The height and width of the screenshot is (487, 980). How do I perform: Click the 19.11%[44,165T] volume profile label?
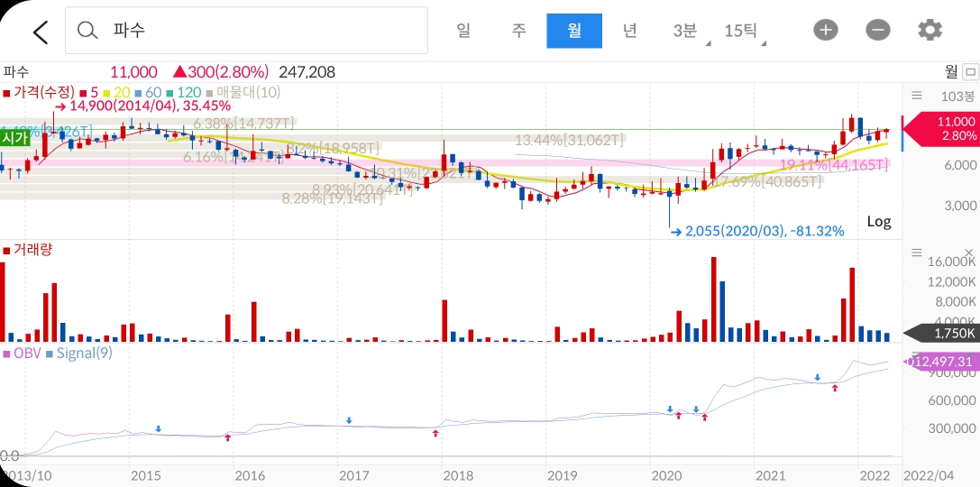(834, 165)
